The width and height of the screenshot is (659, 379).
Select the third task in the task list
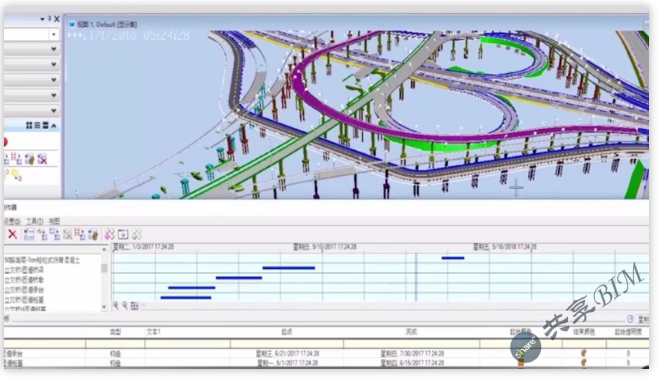coord(24,280)
